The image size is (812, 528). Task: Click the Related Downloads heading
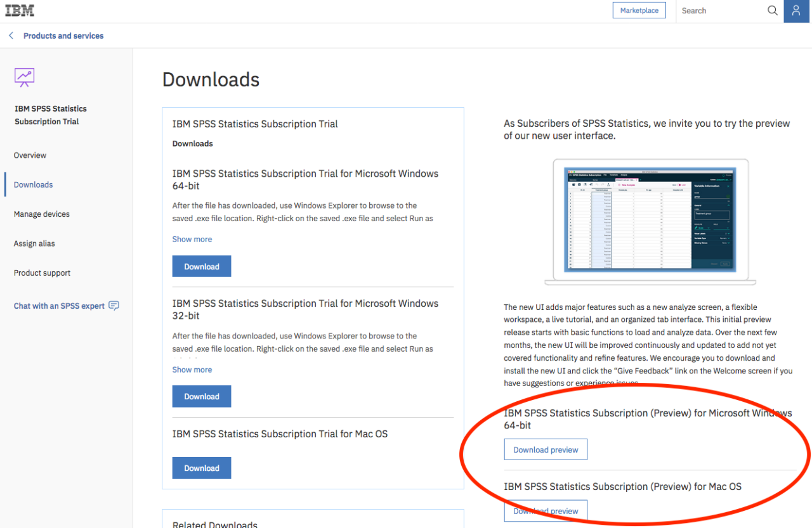coord(215,524)
